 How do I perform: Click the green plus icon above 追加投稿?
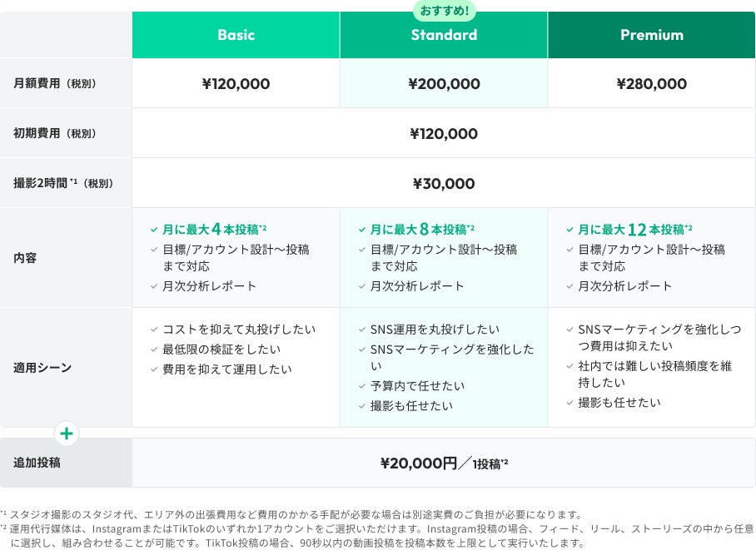click(67, 434)
